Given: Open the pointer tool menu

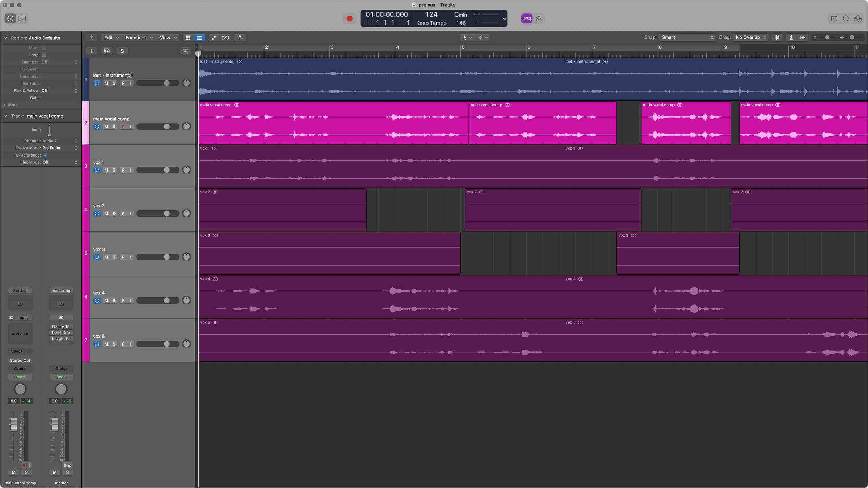Looking at the screenshot, I should 467,38.
